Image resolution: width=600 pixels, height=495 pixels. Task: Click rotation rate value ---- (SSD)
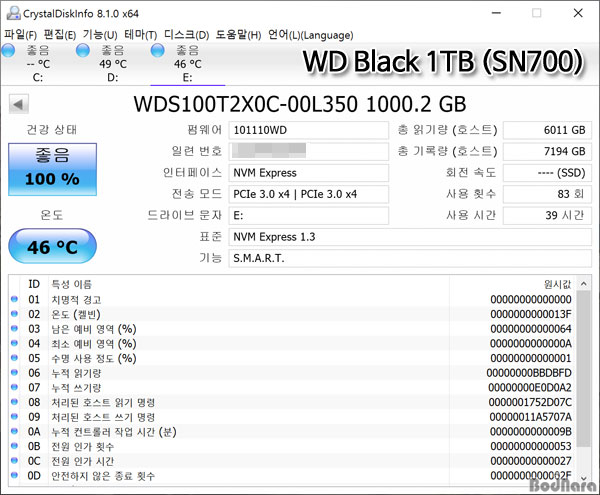(x=547, y=173)
